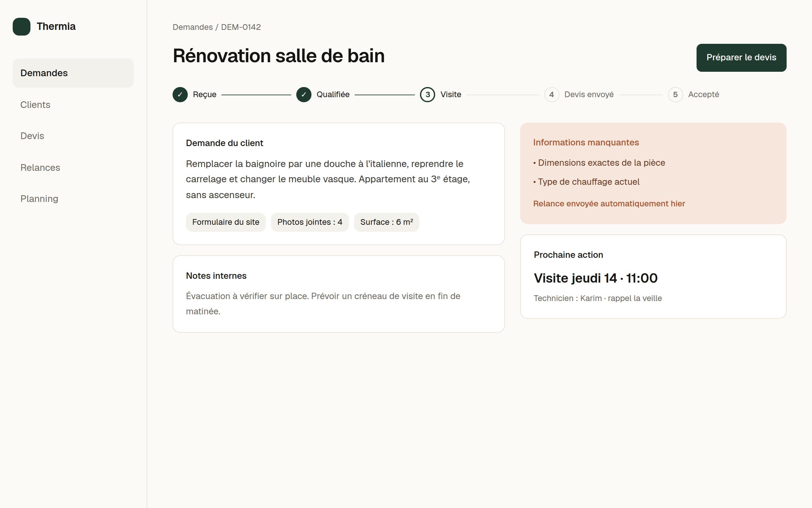Click Type de chauffage actuel item

(x=586, y=182)
